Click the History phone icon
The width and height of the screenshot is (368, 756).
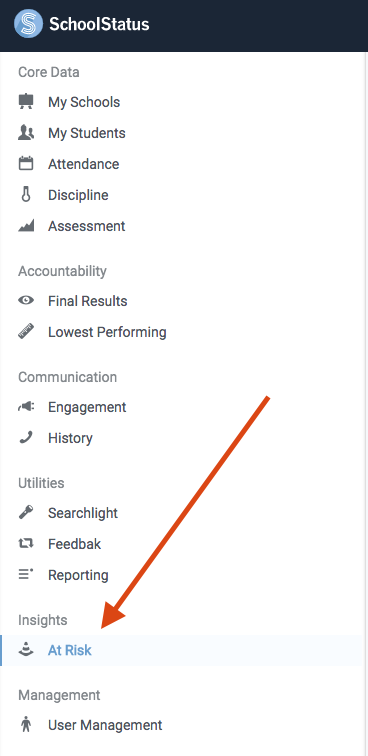click(x=26, y=438)
